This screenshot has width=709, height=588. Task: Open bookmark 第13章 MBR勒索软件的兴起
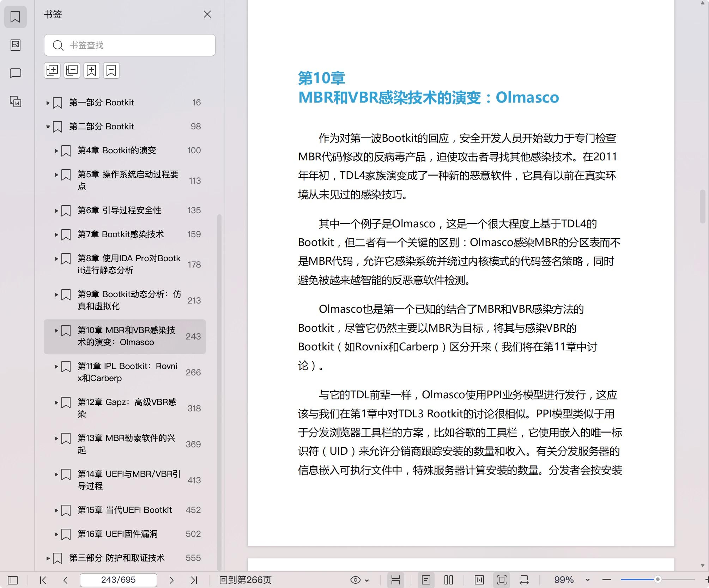coord(127,444)
